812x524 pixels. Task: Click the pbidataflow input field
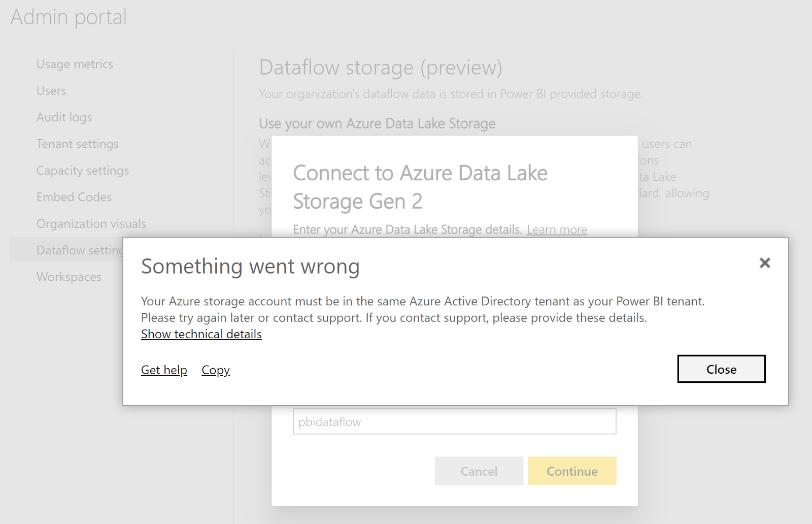pos(454,421)
